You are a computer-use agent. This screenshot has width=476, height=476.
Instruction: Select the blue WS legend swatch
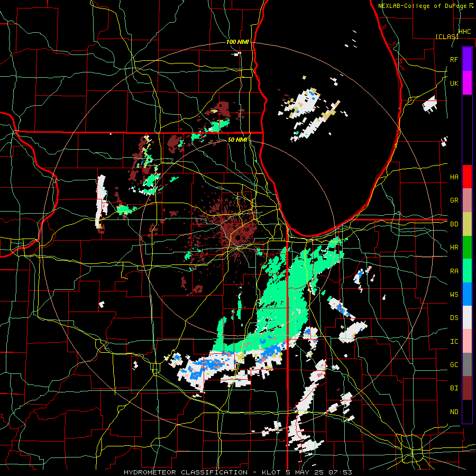[x=467, y=294]
